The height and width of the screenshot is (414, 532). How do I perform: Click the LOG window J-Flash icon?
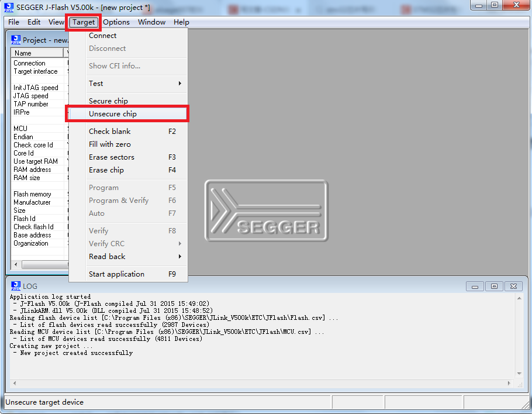click(16, 286)
